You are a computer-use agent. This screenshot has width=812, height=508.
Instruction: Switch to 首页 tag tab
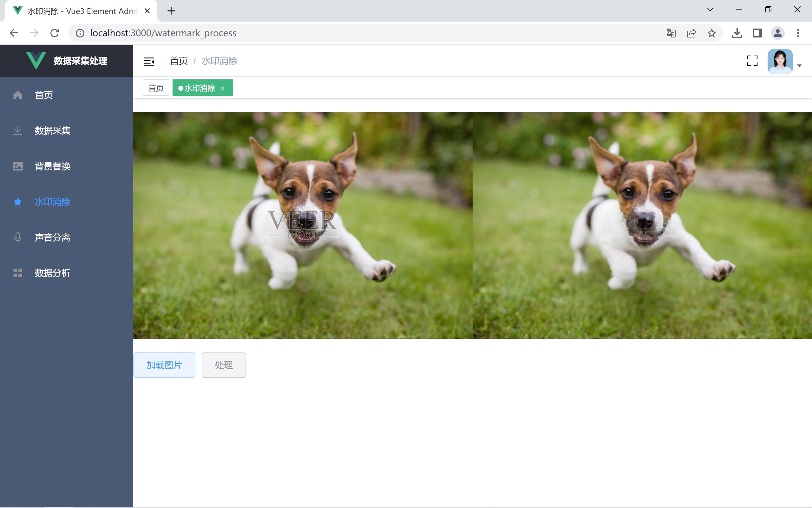156,88
